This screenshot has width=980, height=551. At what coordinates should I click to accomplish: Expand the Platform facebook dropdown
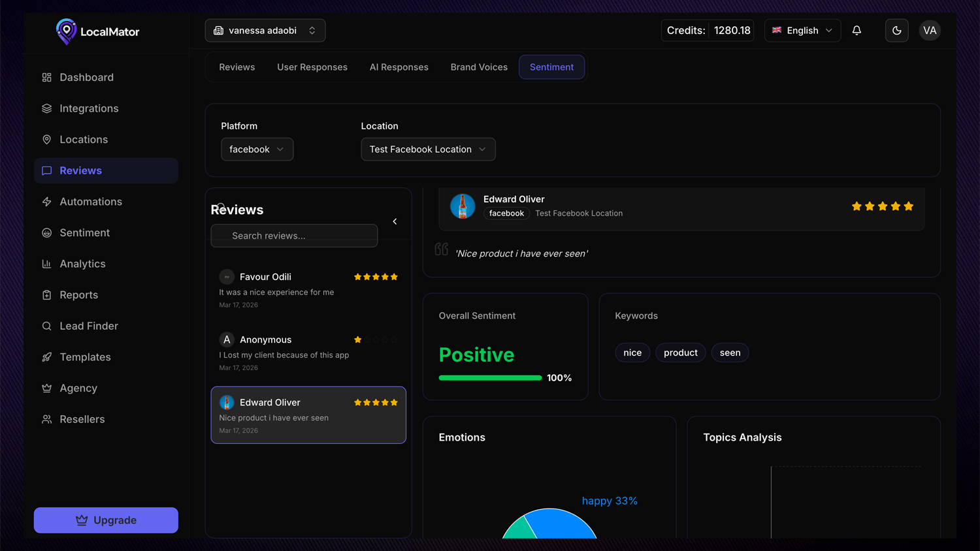[257, 150]
